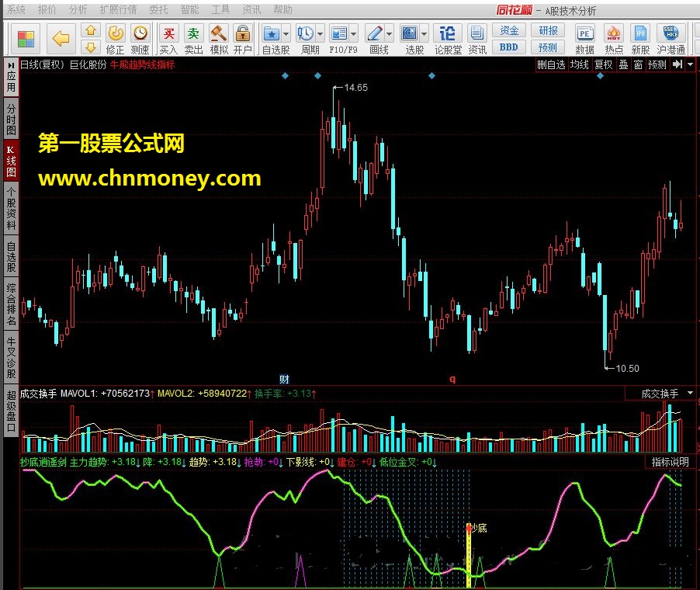Click the 牛熊趋势线指标 red indicator label
Image resolution: width=700 pixels, height=590 pixels.
pyautogui.click(x=143, y=64)
